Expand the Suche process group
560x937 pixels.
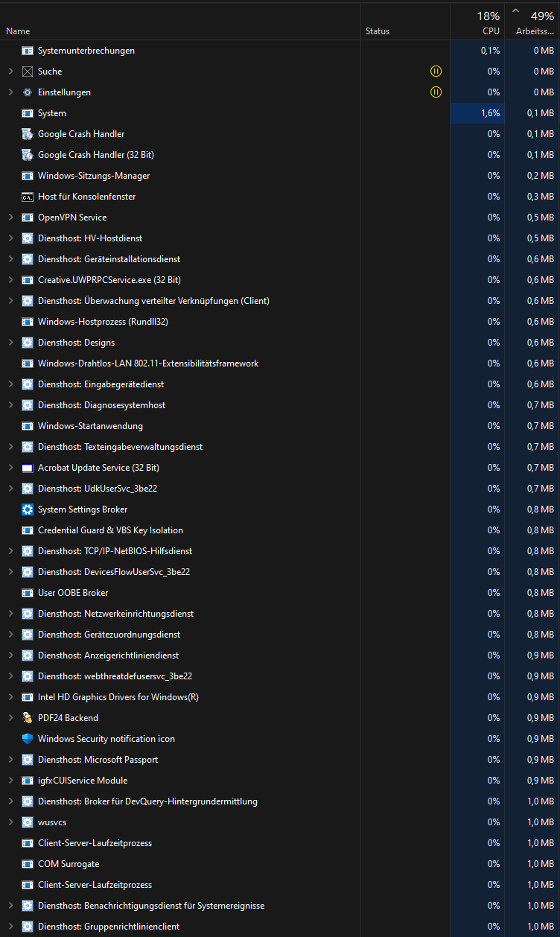coord(10,72)
